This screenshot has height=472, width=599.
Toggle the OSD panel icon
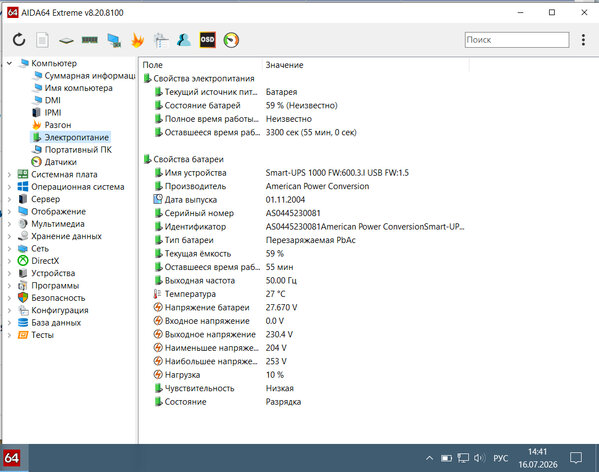pyautogui.click(x=207, y=40)
